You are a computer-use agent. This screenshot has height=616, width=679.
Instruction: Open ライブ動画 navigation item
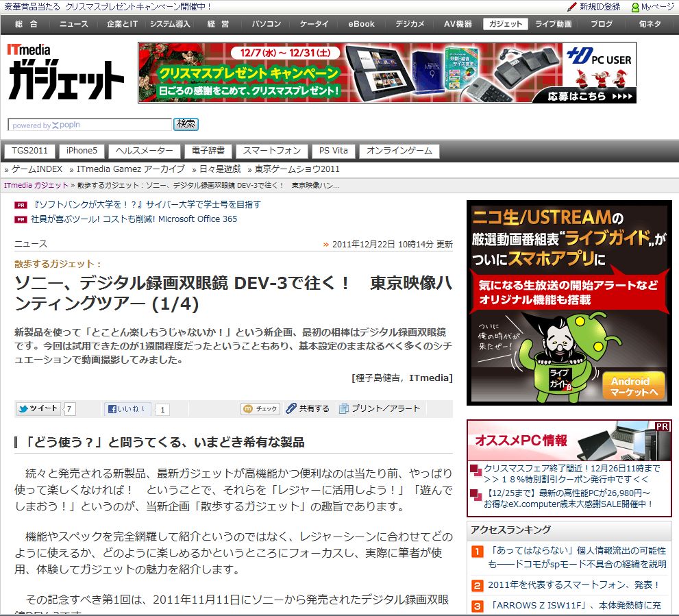(554, 24)
